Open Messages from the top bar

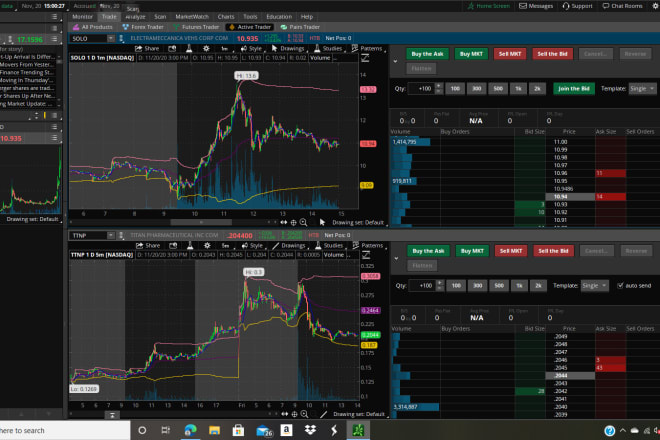click(x=536, y=6)
